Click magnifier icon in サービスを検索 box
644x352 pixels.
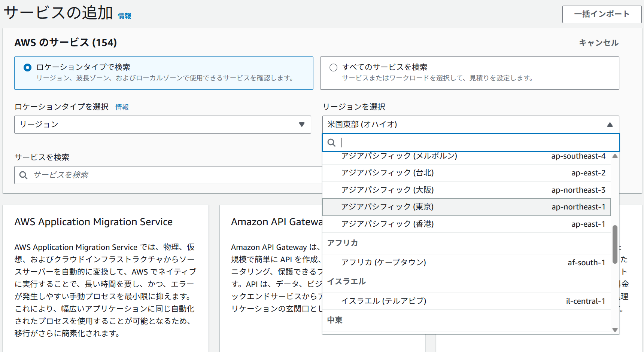(23, 175)
